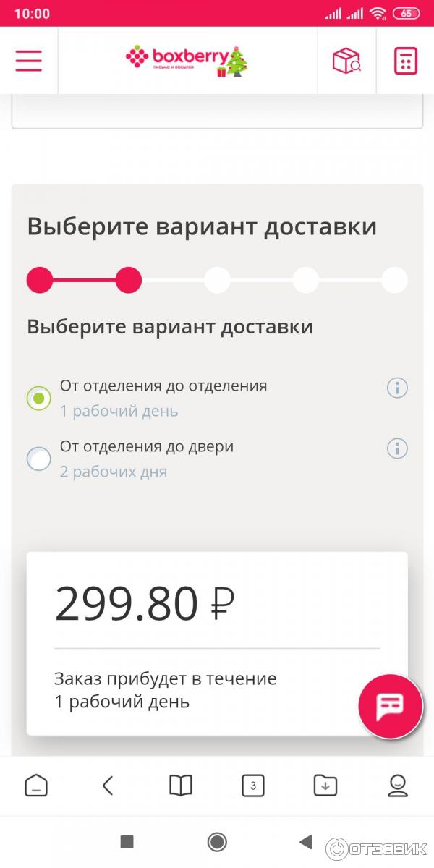Open the browser tabs switcher
Image resolution: width=434 pixels, height=868 pixels.
(x=252, y=786)
